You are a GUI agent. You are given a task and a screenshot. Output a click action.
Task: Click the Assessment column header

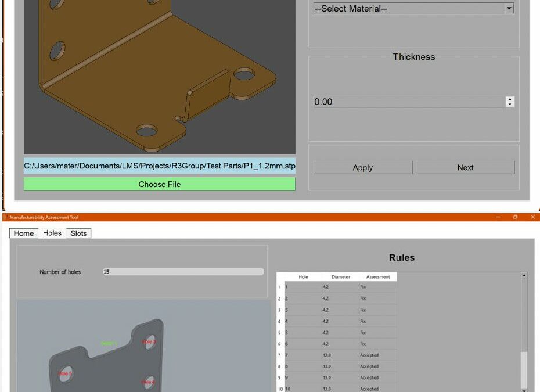(x=378, y=277)
